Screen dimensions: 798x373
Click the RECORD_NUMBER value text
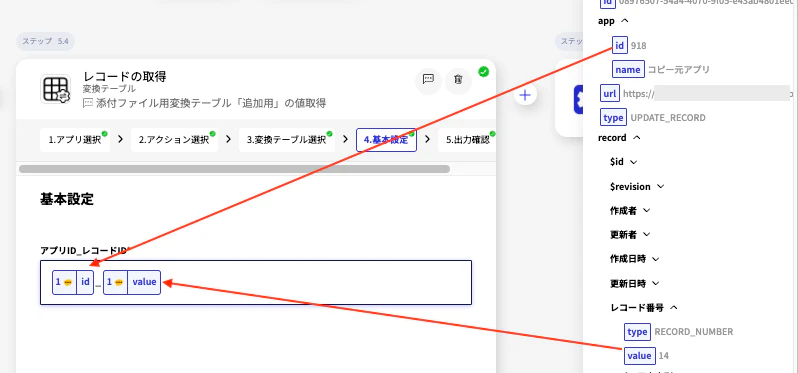point(694,332)
